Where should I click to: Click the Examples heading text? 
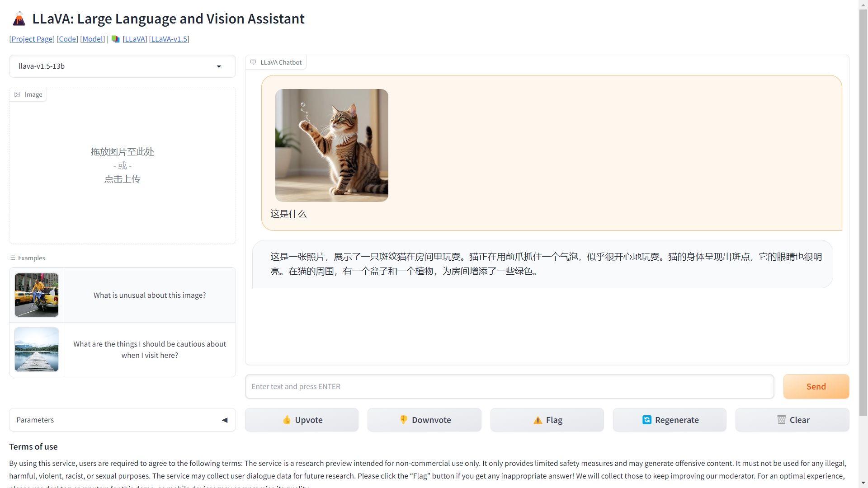click(x=32, y=258)
